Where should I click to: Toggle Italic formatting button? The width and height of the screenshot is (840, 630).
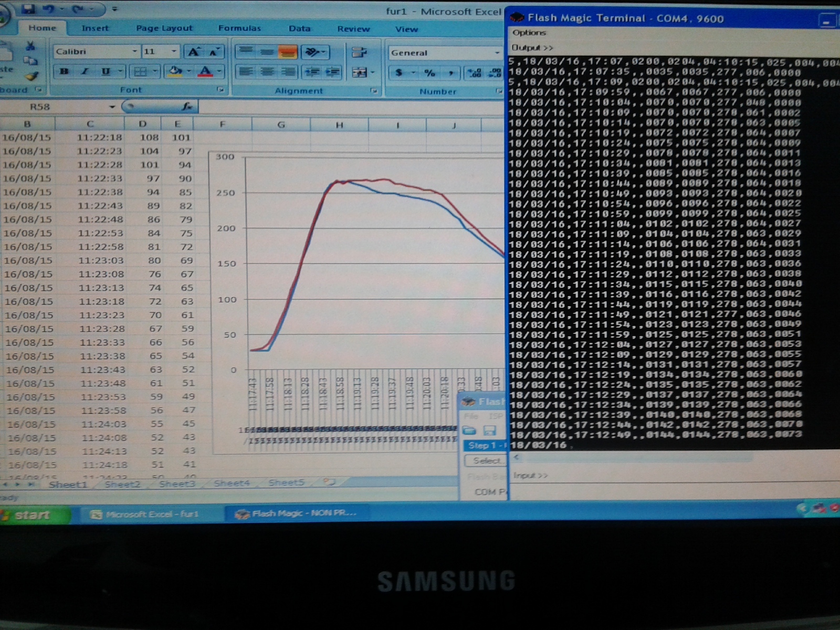(85, 71)
